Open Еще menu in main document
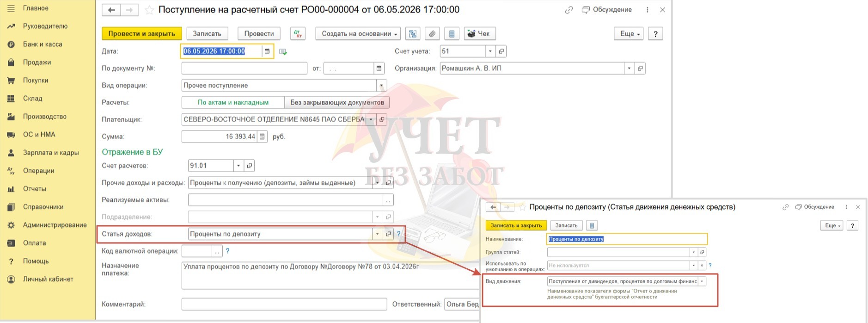This screenshot has height=323, width=868. coord(629,34)
